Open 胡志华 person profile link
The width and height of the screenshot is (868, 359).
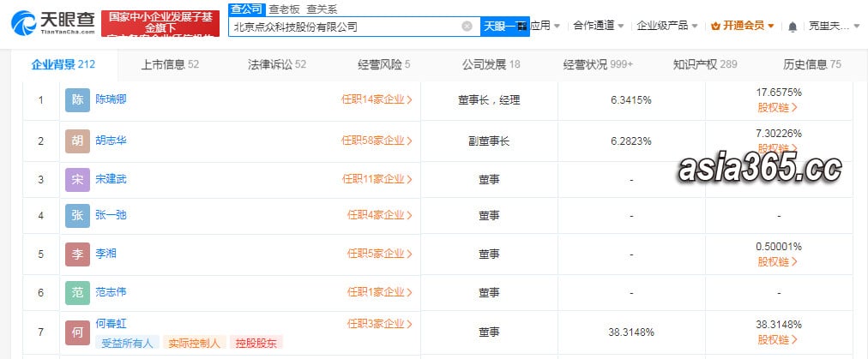[112, 140]
